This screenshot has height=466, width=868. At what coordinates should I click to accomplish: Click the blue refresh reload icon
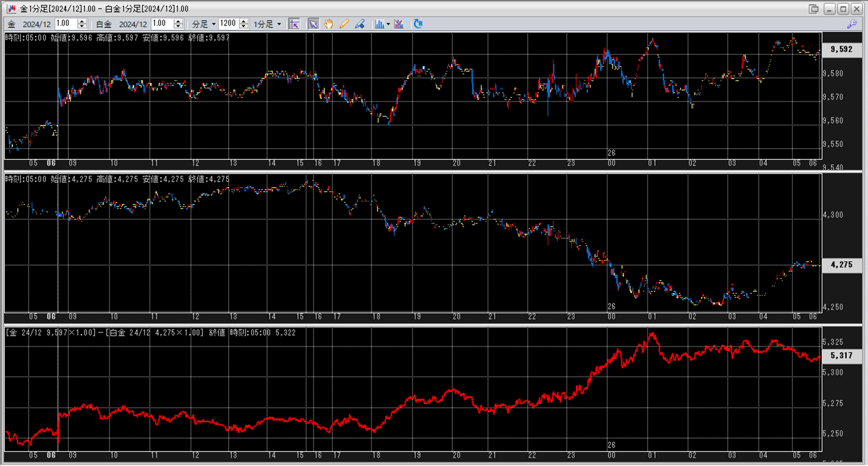tap(418, 24)
